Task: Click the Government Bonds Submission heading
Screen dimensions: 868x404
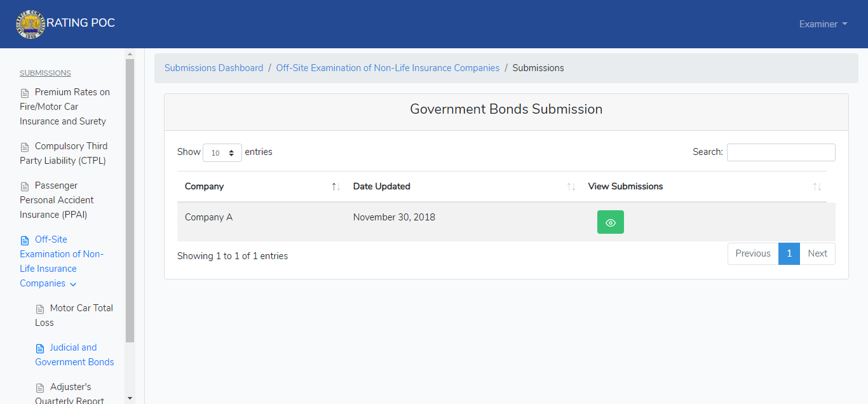Action: click(x=506, y=109)
